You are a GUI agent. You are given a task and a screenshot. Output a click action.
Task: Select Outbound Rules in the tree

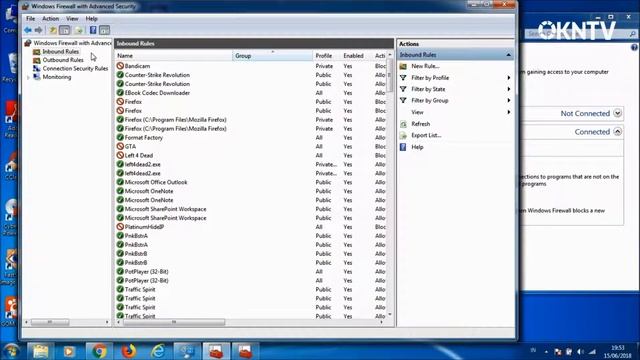click(x=63, y=60)
